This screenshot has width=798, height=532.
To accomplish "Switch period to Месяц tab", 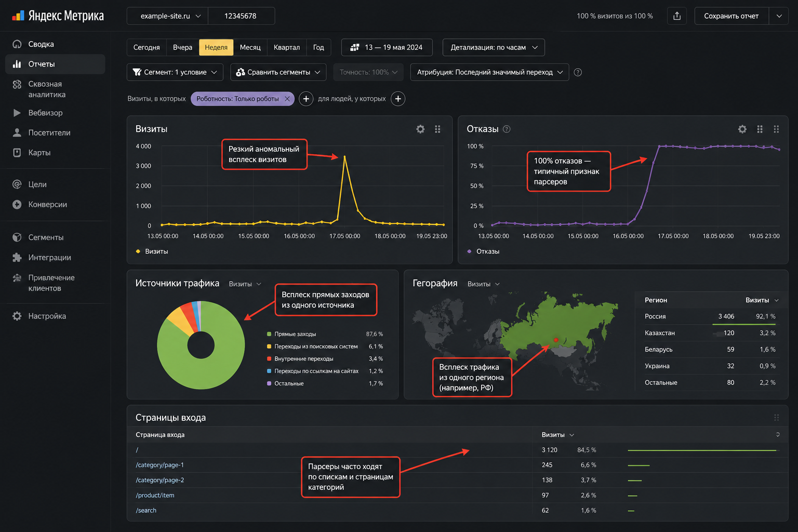I will 250,47.
